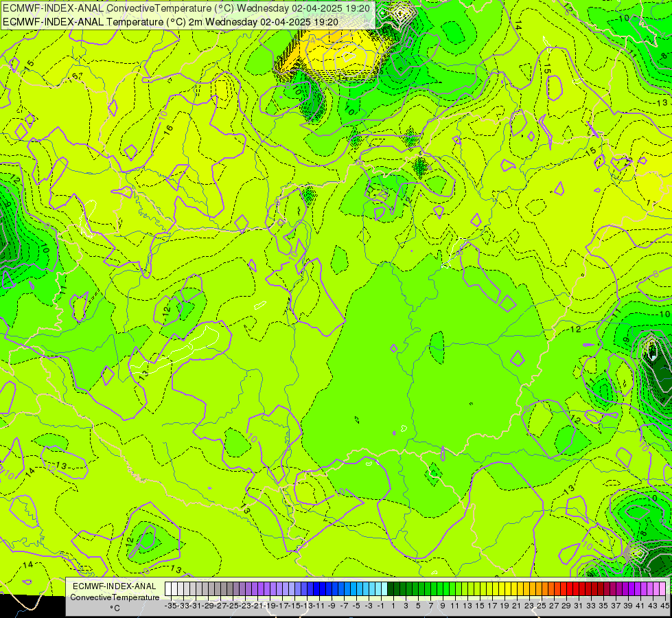
Task: Click the -35 legend scale value
Action: (x=171, y=606)
